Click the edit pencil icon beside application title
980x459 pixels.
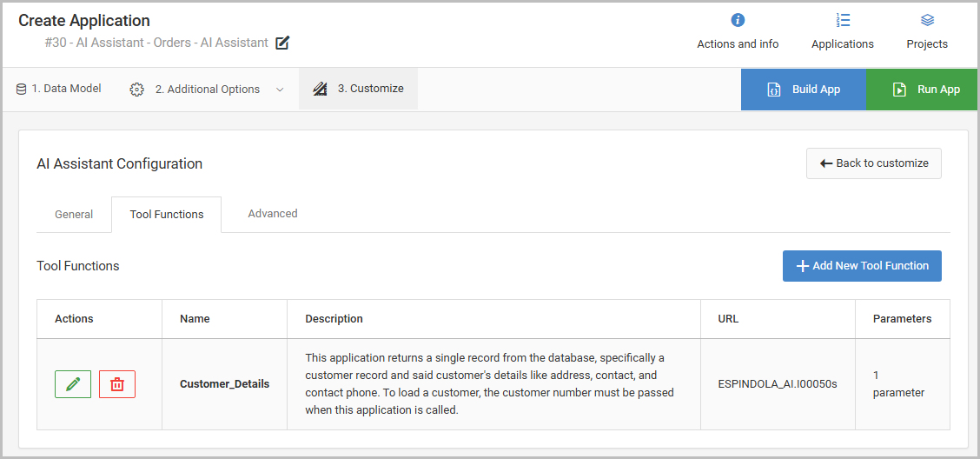click(x=282, y=43)
